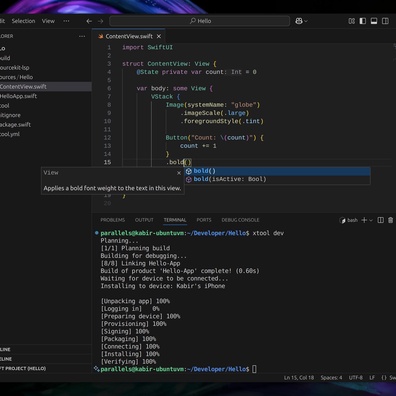The height and width of the screenshot is (396, 396).
Task: Expand the build folder in explorer
Action: tap(45, 58)
